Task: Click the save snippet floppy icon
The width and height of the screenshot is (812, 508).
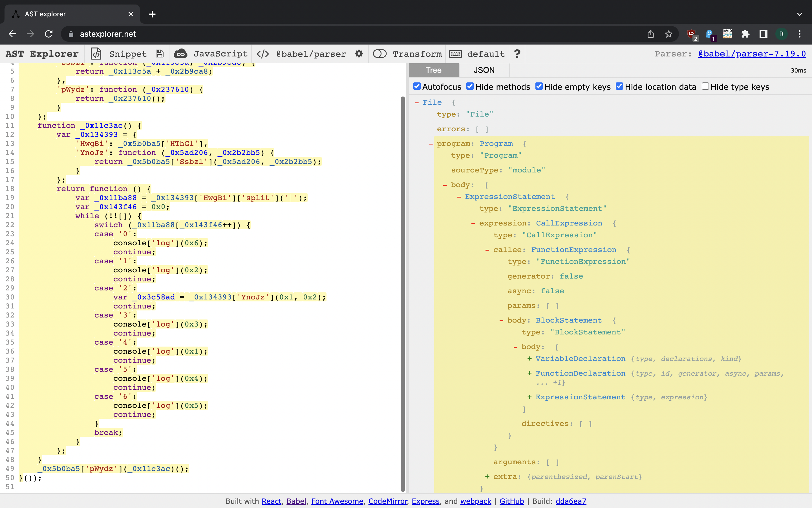Action: (x=160, y=54)
